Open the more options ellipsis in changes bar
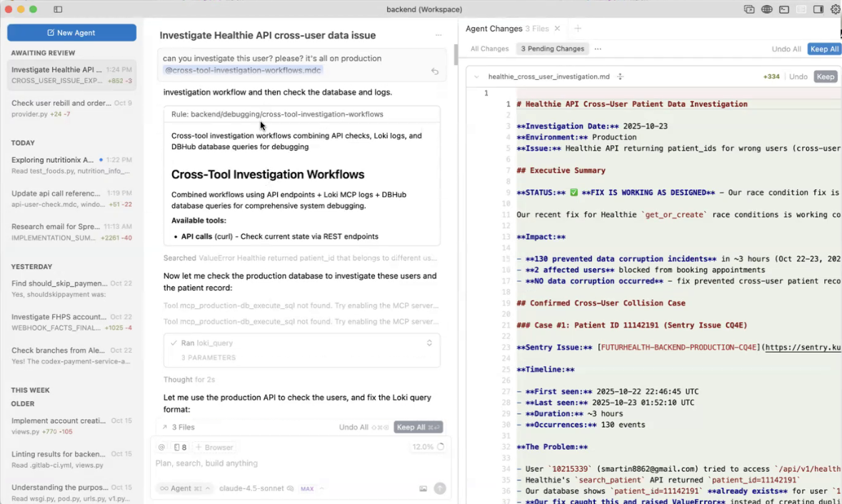The height and width of the screenshot is (504, 842). pyautogui.click(x=598, y=49)
